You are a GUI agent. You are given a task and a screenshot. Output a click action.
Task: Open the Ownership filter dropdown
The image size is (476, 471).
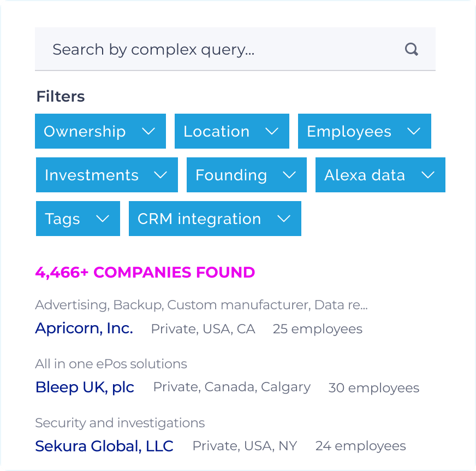100,131
